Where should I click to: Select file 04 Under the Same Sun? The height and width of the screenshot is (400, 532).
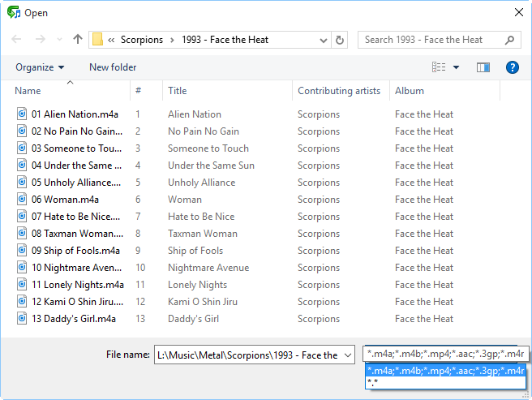[x=76, y=165]
